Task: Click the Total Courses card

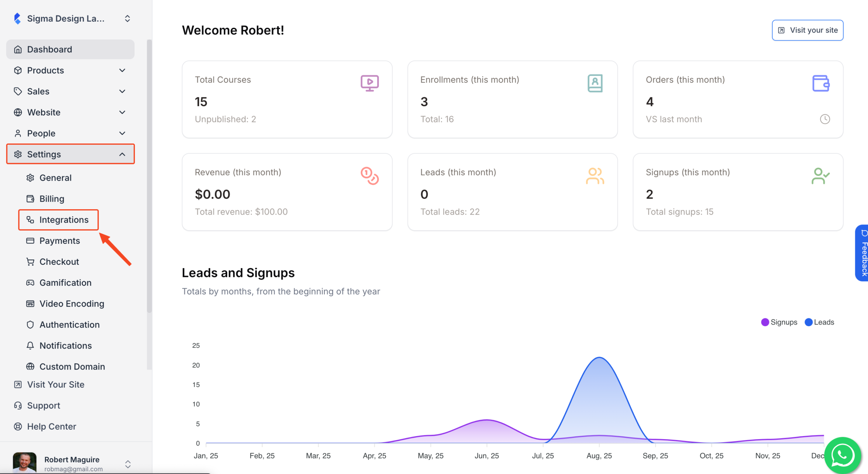Action: point(287,100)
